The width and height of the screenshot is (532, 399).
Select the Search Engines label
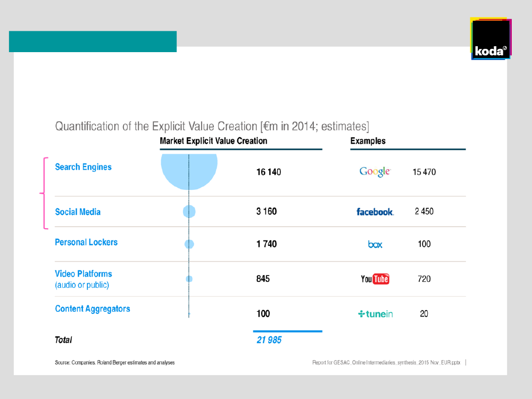click(84, 167)
